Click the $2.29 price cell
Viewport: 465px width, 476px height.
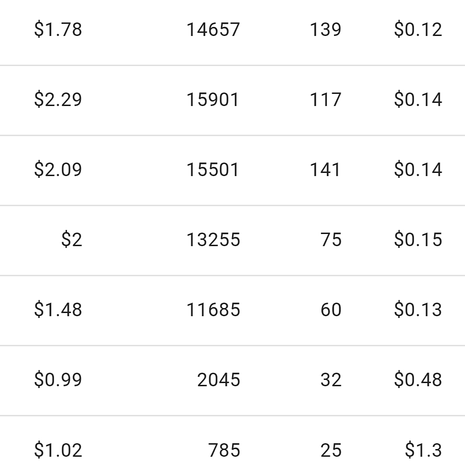pos(58,100)
